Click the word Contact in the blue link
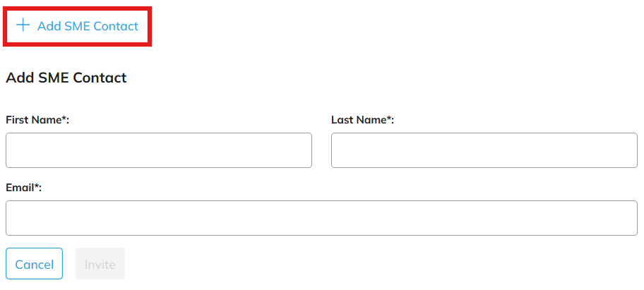The height and width of the screenshot is (290, 644). (115, 26)
